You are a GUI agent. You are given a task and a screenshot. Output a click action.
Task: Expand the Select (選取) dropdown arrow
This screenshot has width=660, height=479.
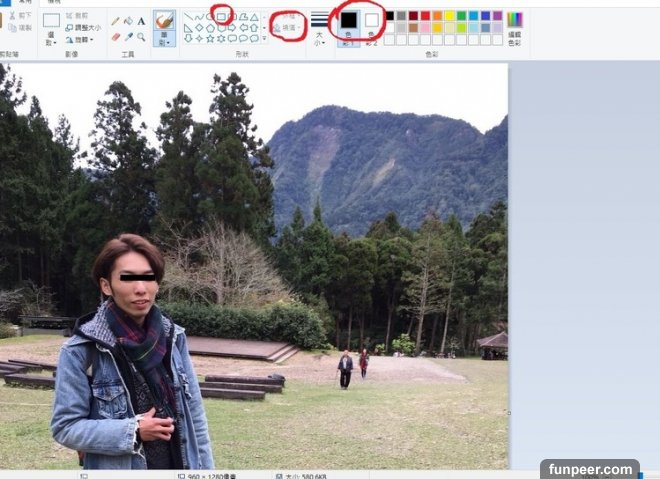pyautogui.click(x=51, y=43)
